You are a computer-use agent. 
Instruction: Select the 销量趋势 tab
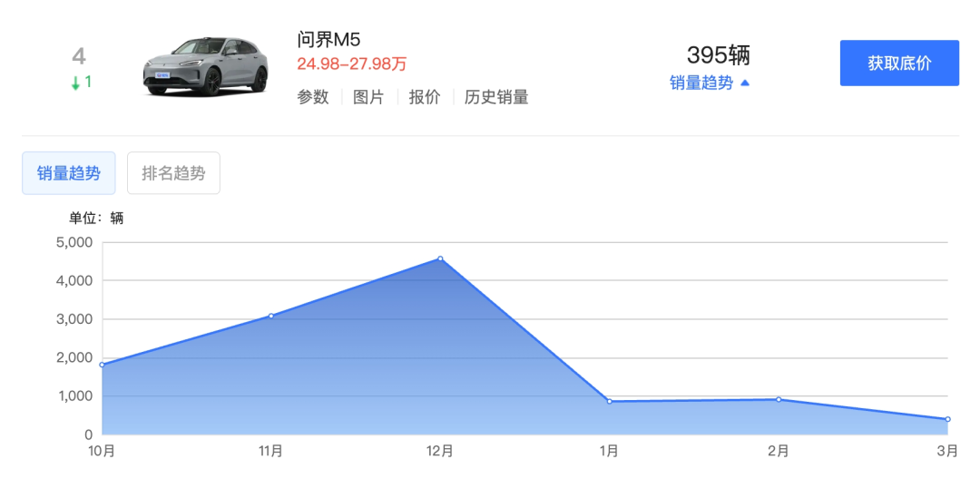tap(69, 173)
